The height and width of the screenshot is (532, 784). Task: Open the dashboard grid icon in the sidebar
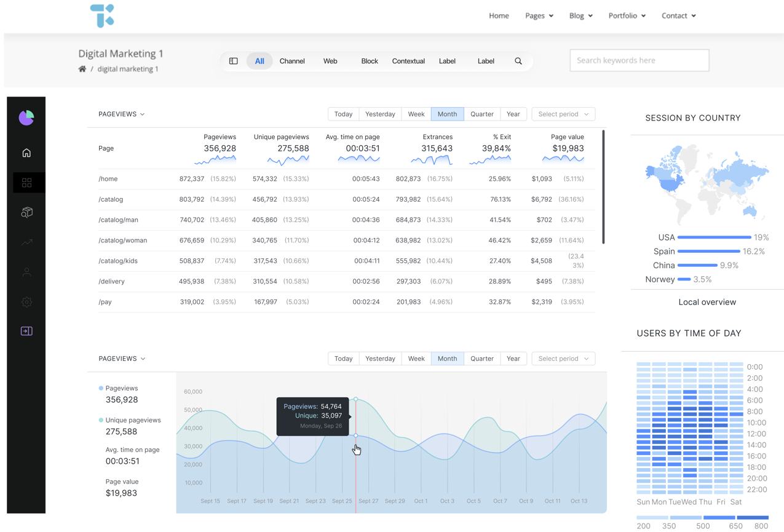(x=26, y=183)
